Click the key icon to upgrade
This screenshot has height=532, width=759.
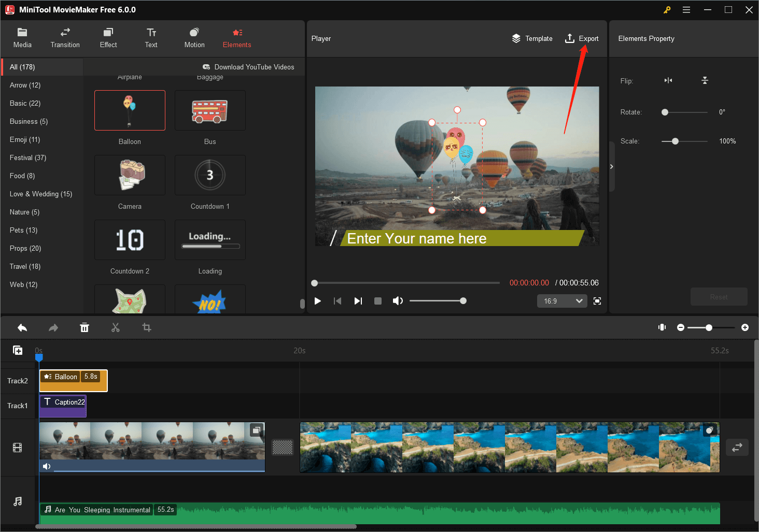[x=667, y=10]
